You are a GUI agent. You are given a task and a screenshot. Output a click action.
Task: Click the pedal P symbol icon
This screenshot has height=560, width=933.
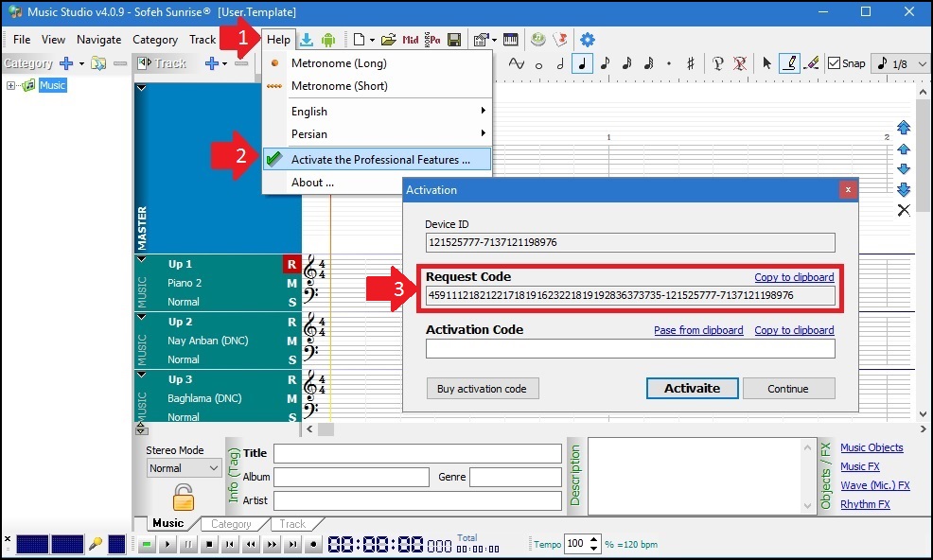pos(717,63)
